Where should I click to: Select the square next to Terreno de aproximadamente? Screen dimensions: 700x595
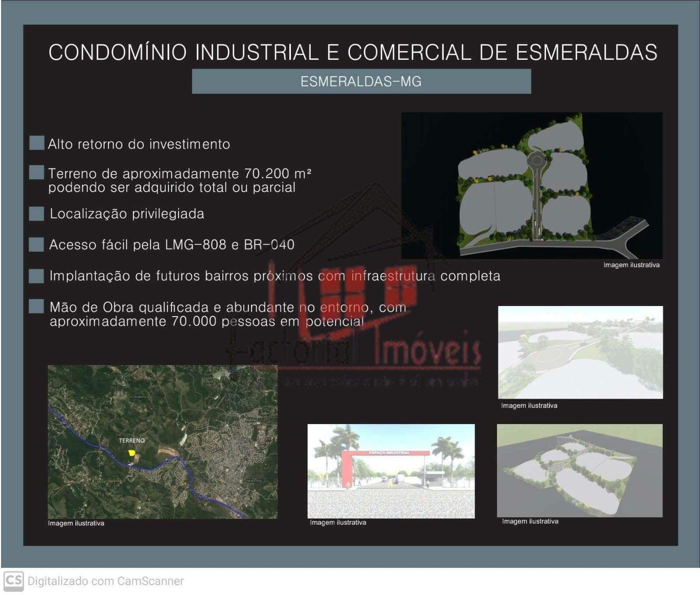click(37, 173)
